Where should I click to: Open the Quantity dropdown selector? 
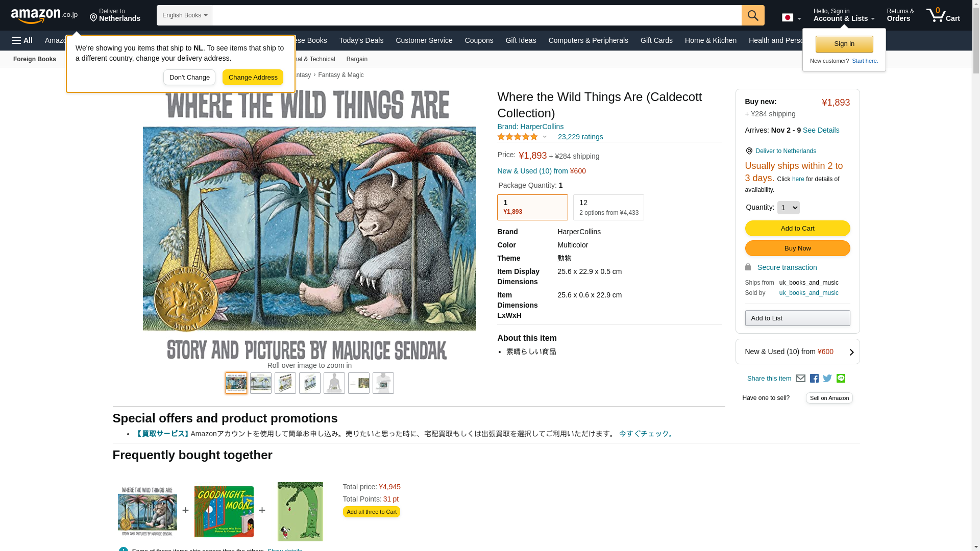pyautogui.click(x=788, y=208)
